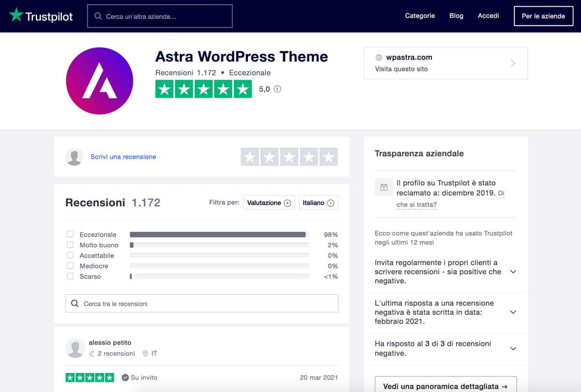Click the info icon next to 5,0 score
The width and height of the screenshot is (581, 392).
point(277,89)
